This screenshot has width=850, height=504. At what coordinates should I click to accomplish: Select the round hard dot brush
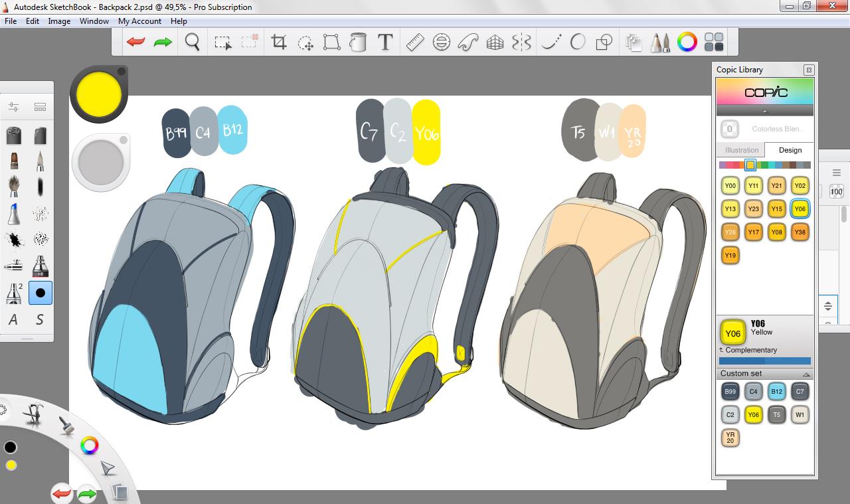(x=40, y=293)
